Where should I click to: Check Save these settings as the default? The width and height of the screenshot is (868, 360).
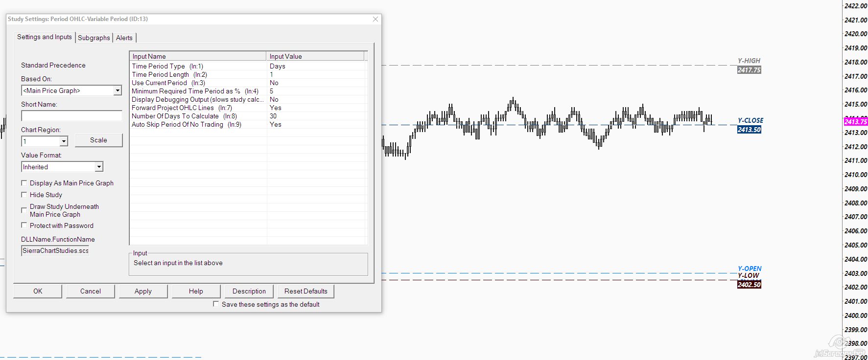point(216,304)
